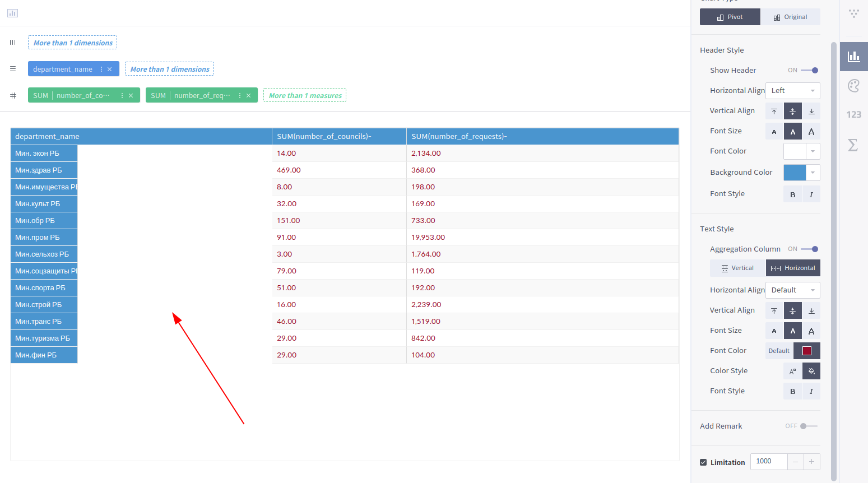
Task: Set Header Style vertical align to bottom
Action: pos(811,112)
